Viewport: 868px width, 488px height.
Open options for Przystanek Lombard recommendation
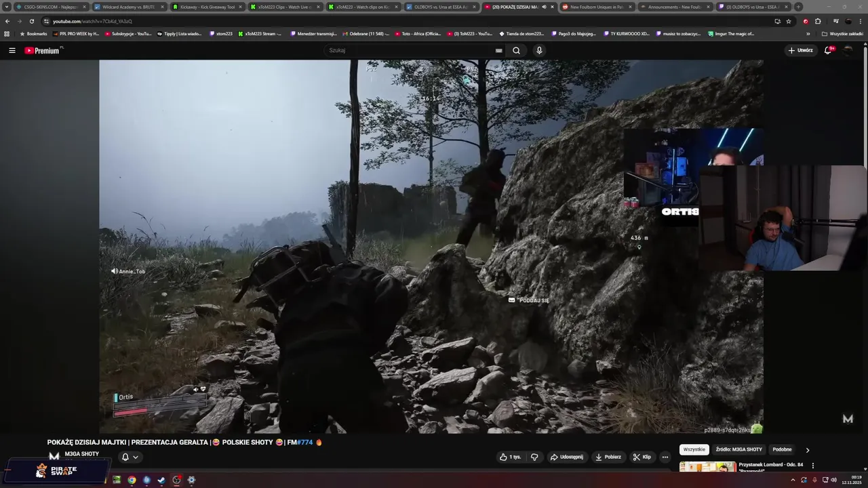812,466
